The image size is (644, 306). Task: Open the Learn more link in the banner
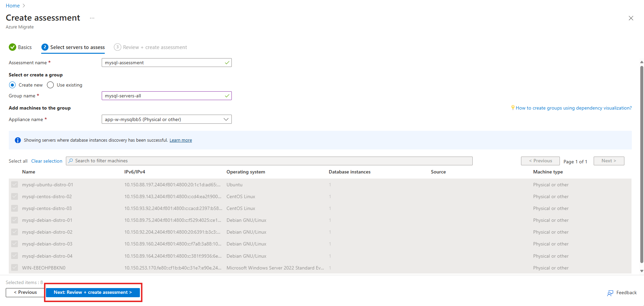180,140
